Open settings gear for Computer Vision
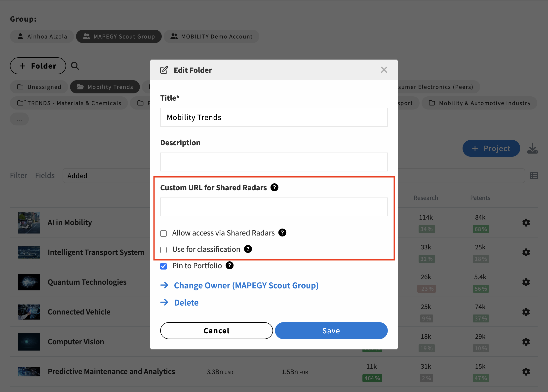The image size is (548, 392). [x=526, y=342]
